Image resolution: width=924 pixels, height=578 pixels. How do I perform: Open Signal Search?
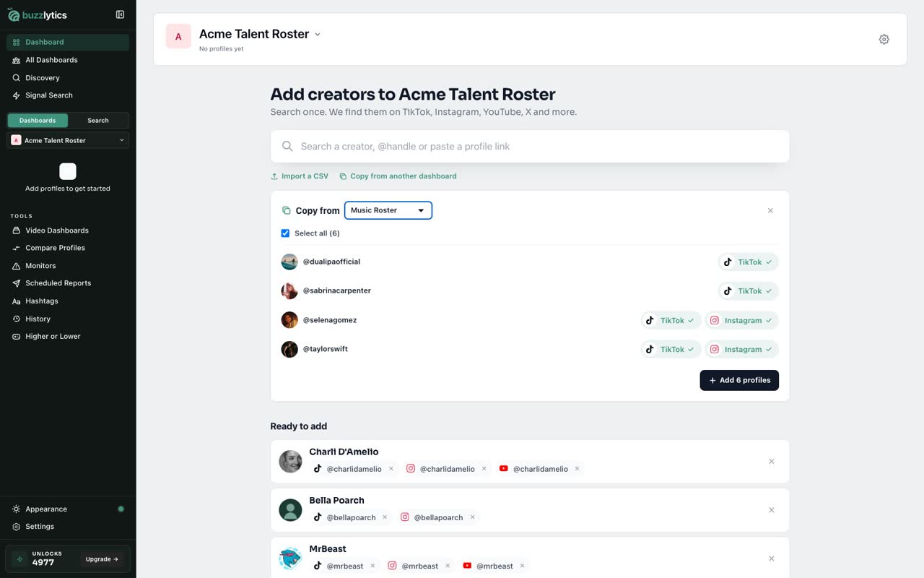point(68,95)
